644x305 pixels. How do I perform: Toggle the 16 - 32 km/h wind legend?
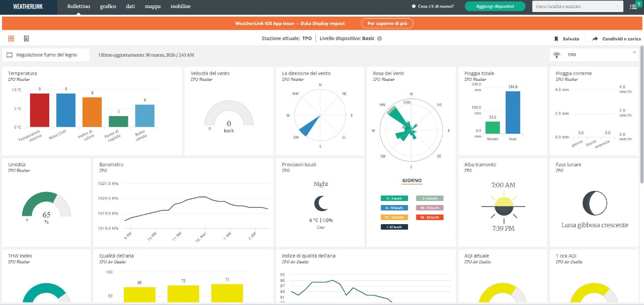[430, 217]
